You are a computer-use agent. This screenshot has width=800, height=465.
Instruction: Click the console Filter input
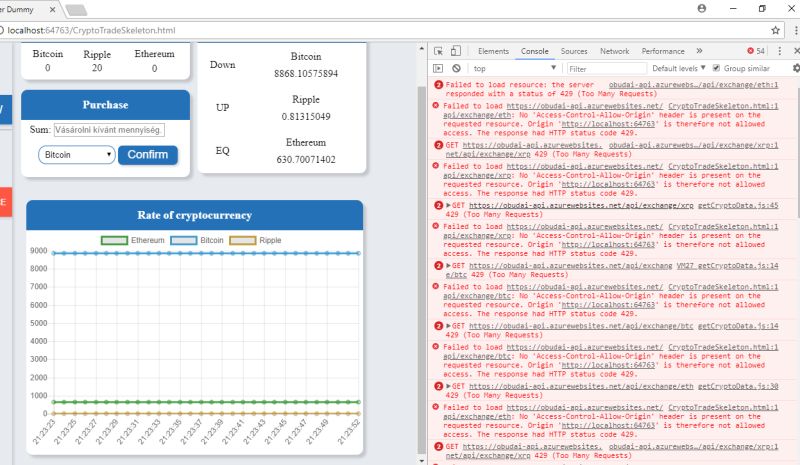pos(606,68)
